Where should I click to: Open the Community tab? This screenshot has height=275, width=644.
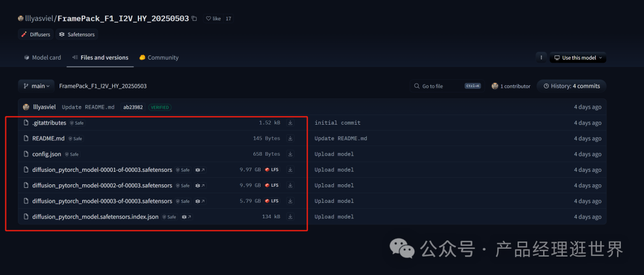[x=159, y=57]
